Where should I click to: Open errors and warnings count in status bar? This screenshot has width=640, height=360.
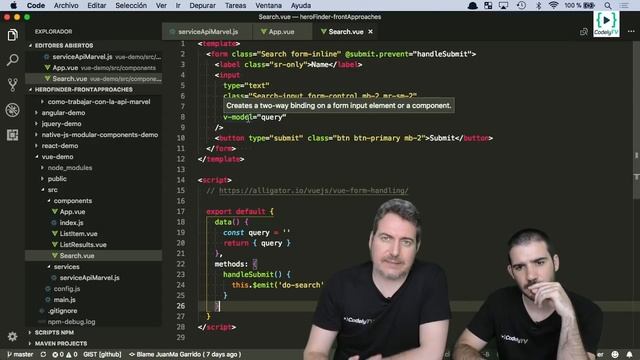65,354
